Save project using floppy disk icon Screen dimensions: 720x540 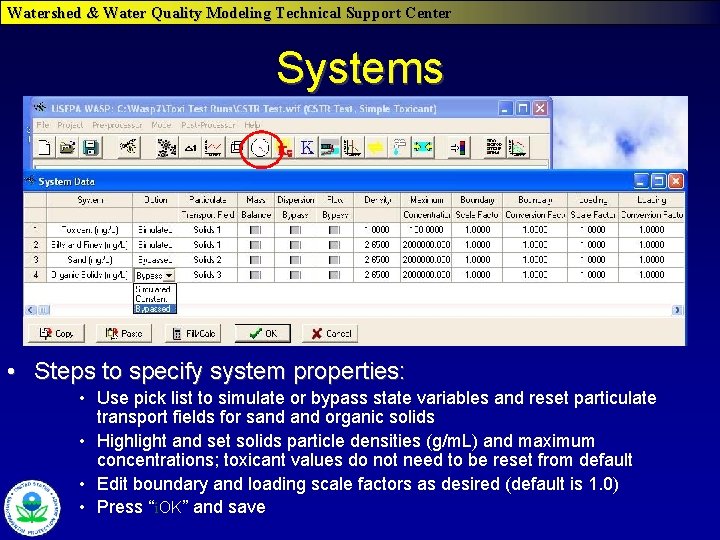pyautogui.click(x=90, y=147)
